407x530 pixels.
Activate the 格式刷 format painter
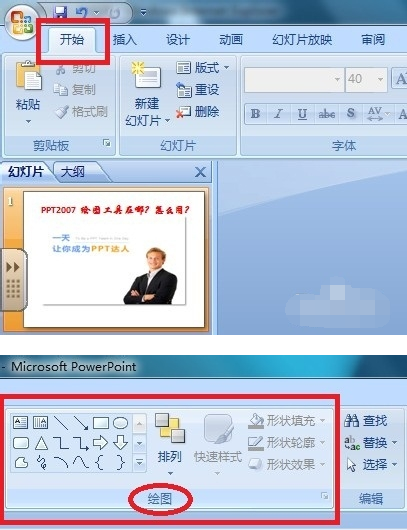coord(81,112)
